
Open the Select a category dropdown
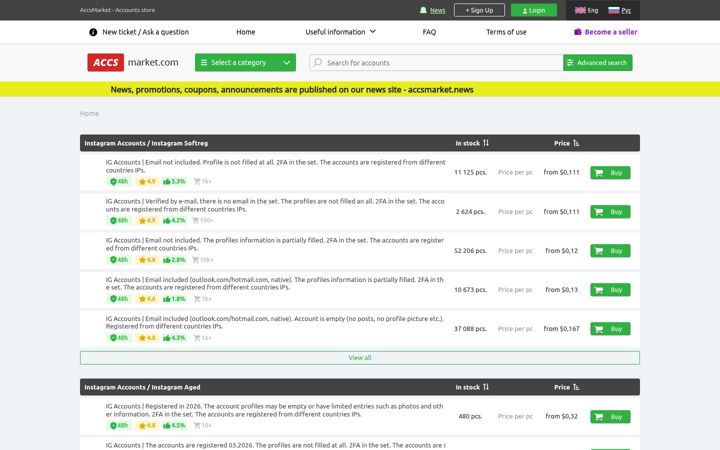point(245,62)
